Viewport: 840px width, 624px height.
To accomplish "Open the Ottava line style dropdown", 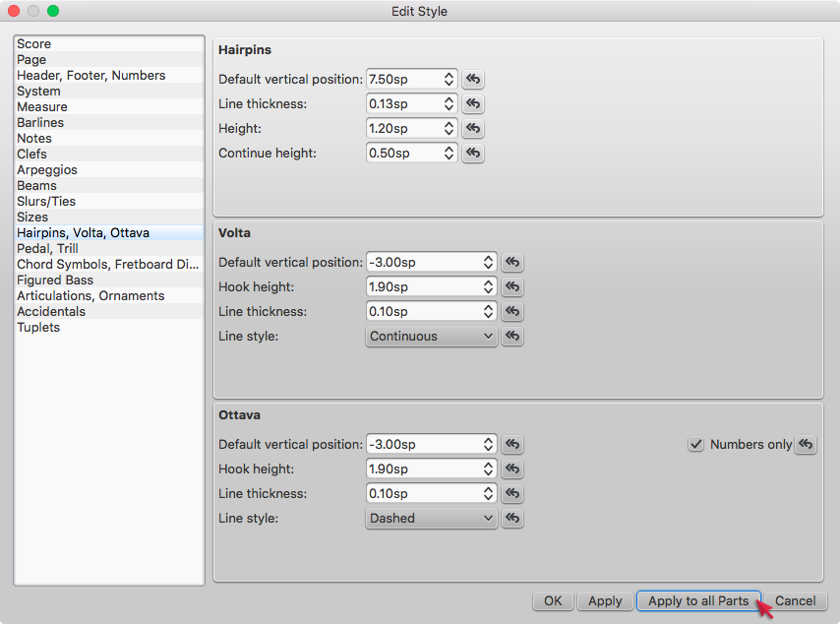I will 431,518.
